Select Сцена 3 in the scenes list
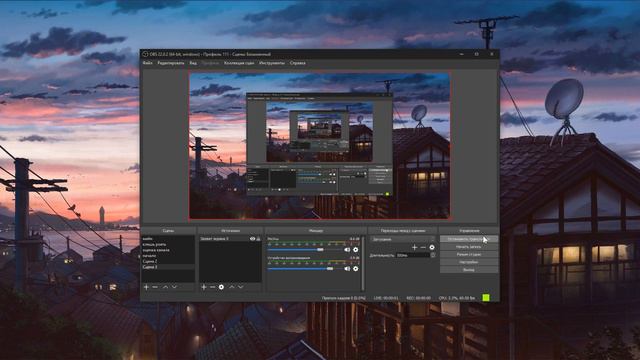The image size is (640, 360). coord(168,267)
